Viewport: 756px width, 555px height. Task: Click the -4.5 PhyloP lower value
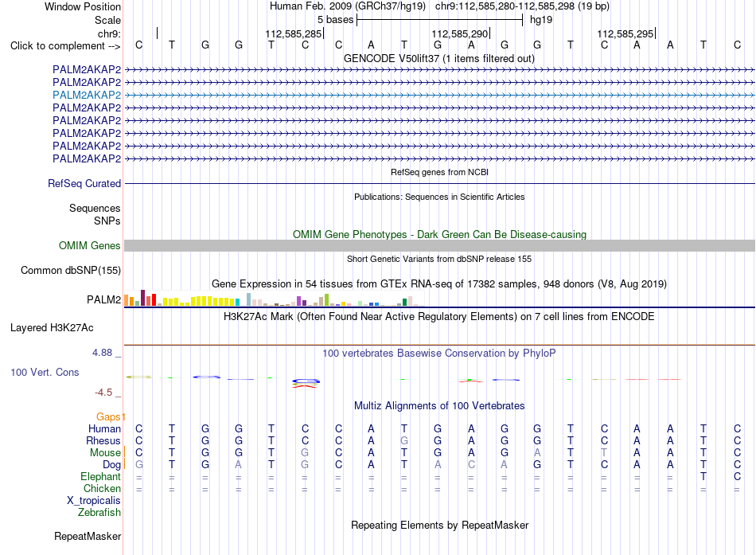click(103, 393)
